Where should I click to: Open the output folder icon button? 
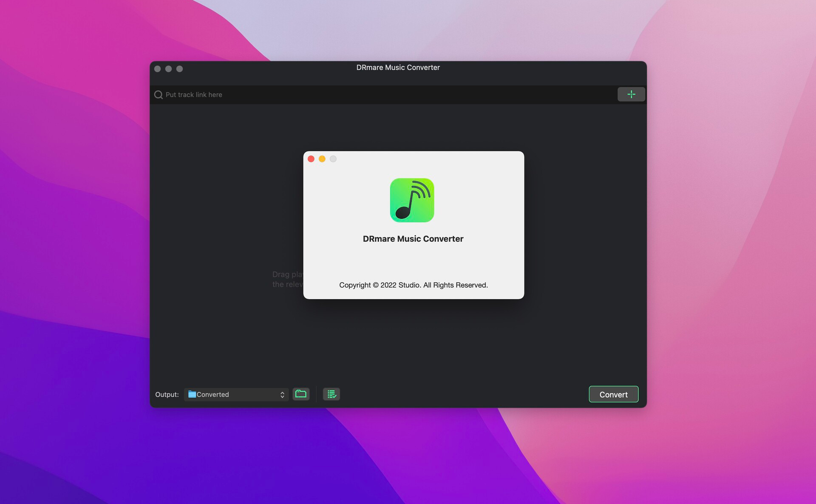pyautogui.click(x=301, y=394)
